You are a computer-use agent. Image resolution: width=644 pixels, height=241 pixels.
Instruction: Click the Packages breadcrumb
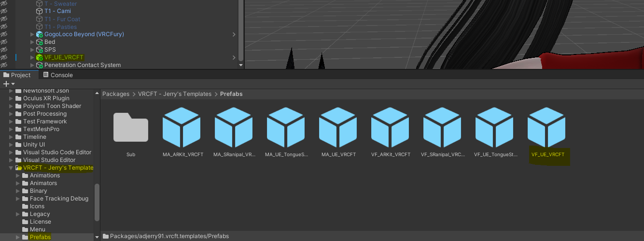(x=116, y=94)
